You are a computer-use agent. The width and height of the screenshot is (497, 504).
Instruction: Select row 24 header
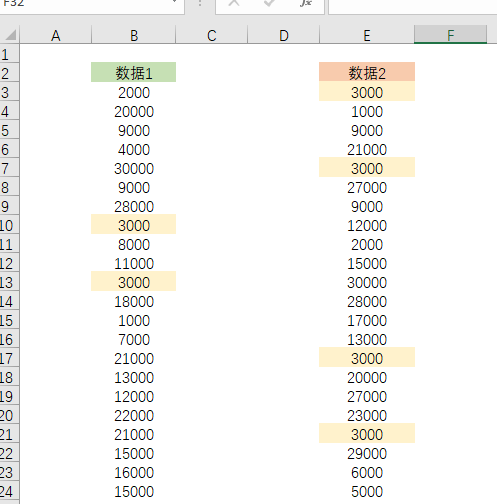click(x=9, y=491)
